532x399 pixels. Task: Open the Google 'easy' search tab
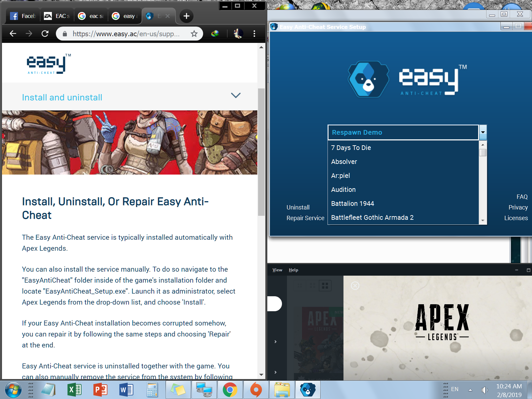[125, 16]
